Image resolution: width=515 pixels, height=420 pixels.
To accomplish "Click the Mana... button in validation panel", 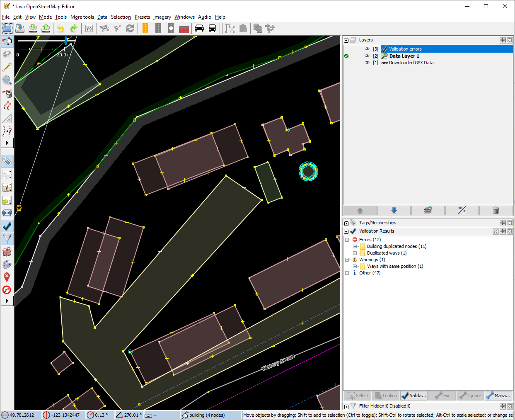I will pos(498,396).
